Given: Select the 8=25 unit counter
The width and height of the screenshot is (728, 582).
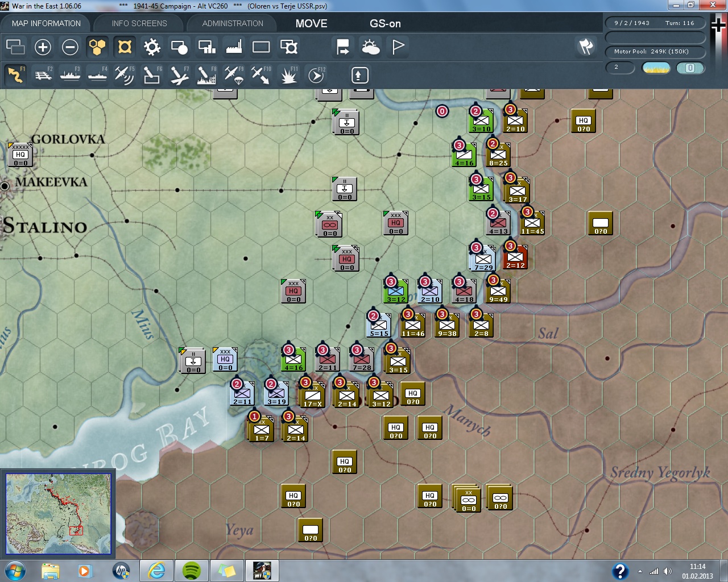Looking at the screenshot, I should 498,154.
